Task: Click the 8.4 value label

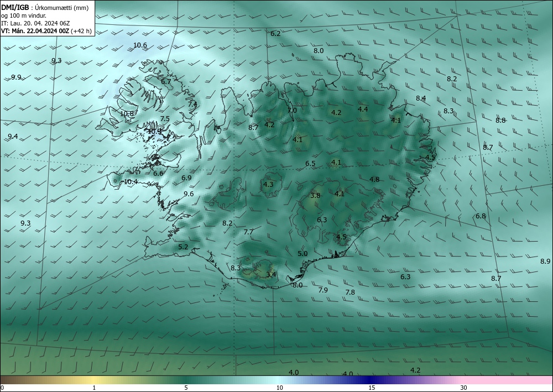Action: pos(421,98)
